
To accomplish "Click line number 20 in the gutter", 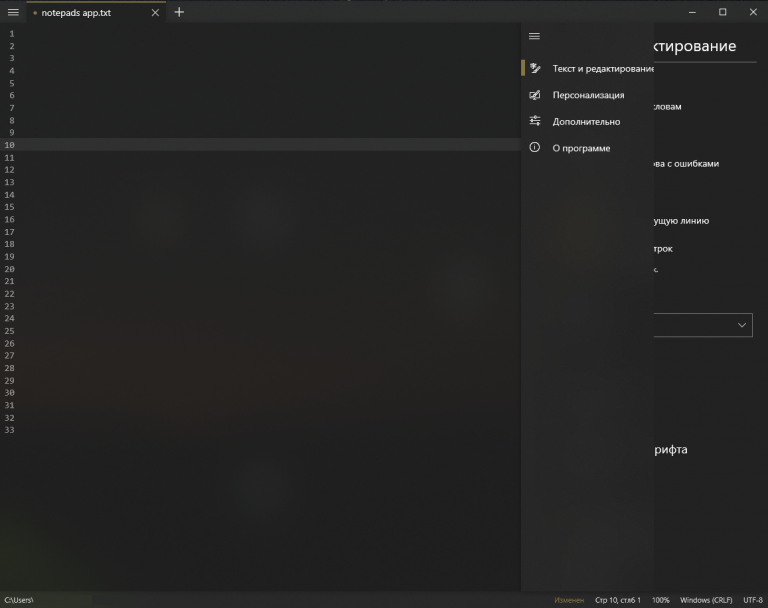I will [x=10, y=269].
